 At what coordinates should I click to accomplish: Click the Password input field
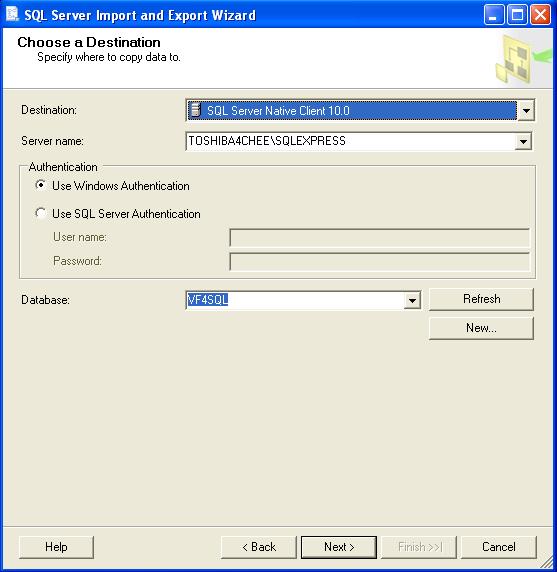pyautogui.click(x=379, y=262)
